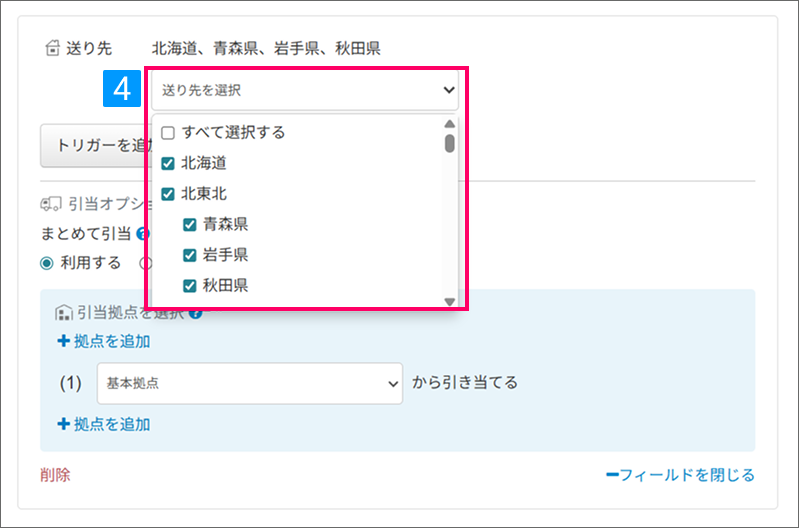Click the 岩手県 option in the list
Image resolution: width=799 pixels, height=528 pixels.
click(x=225, y=255)
